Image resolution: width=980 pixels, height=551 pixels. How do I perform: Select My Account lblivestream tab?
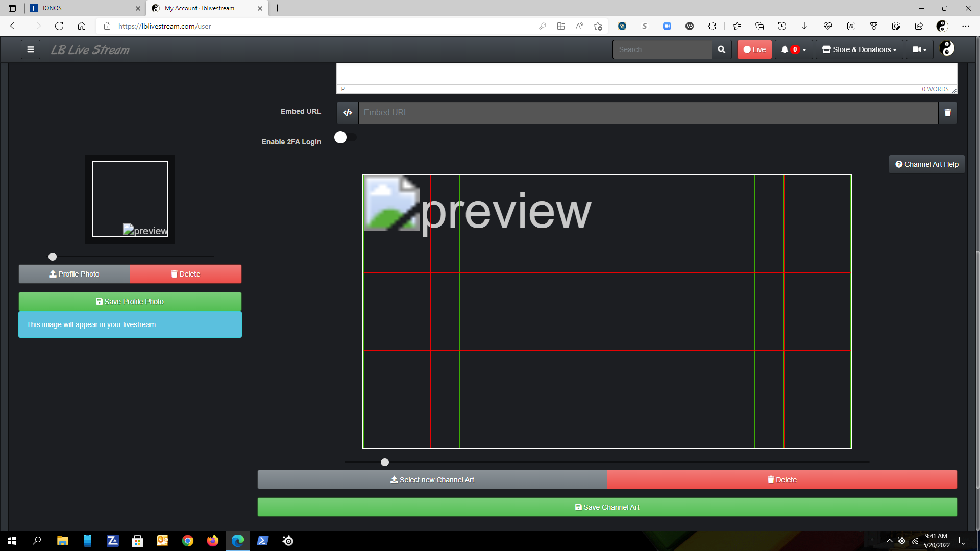pos(206,8)
